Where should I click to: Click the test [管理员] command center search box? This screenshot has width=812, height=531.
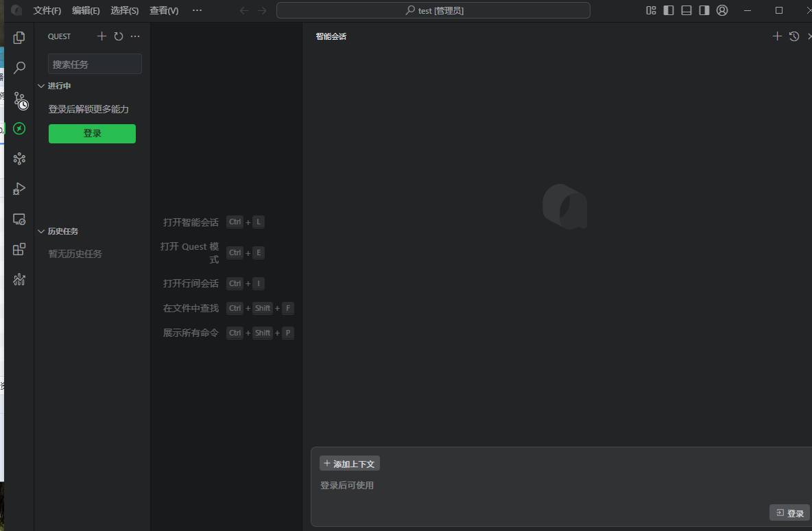433,10
